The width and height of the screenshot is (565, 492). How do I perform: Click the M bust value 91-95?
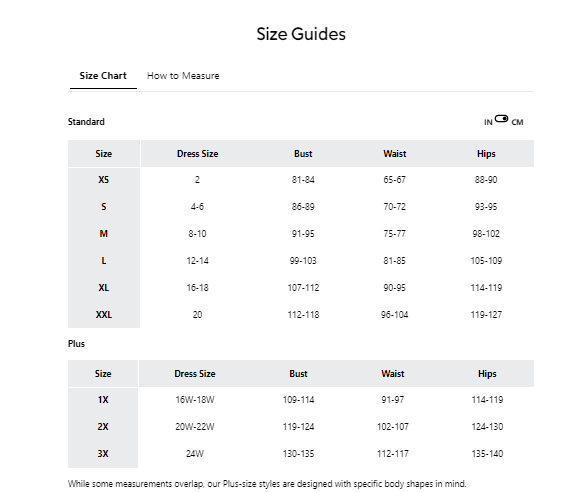303,234
